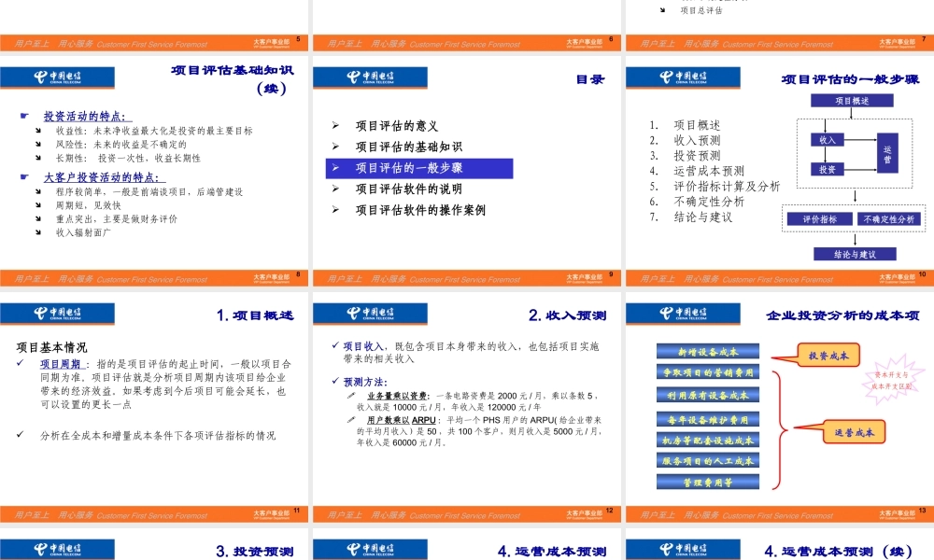Viewport: 934px width, 560px height.
Task: Click the 管理费用等 blue bar
Action: tap(708, 482)
